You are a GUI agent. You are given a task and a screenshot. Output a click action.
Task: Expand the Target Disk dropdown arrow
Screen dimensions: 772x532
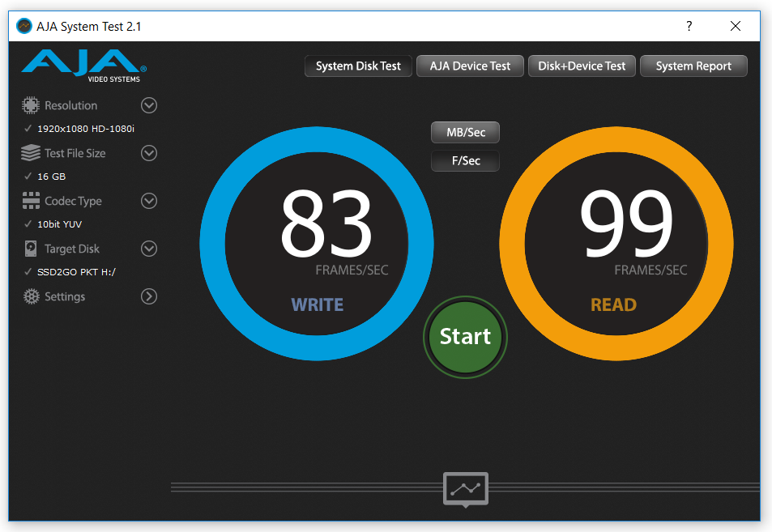point(149,249)
